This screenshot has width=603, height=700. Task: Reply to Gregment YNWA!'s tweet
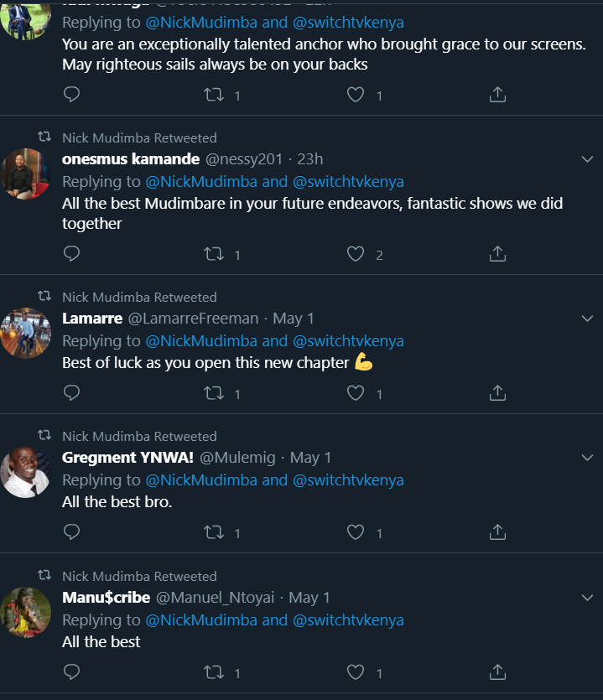[x=72, y=531]
